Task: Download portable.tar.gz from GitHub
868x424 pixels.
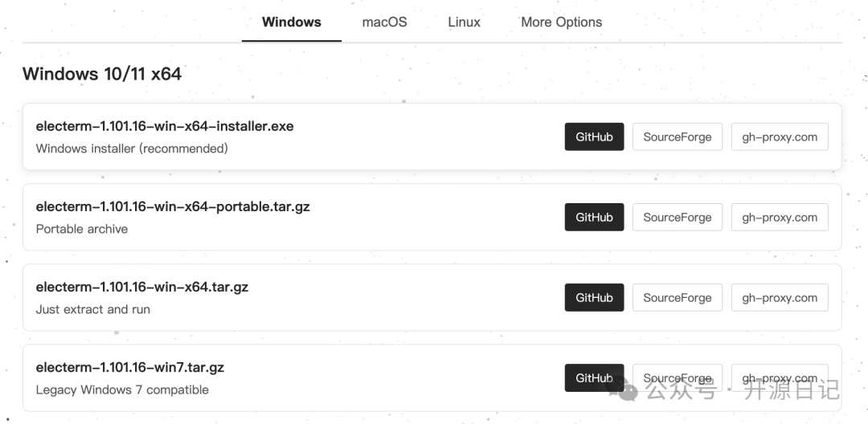Action: point(594,218)
